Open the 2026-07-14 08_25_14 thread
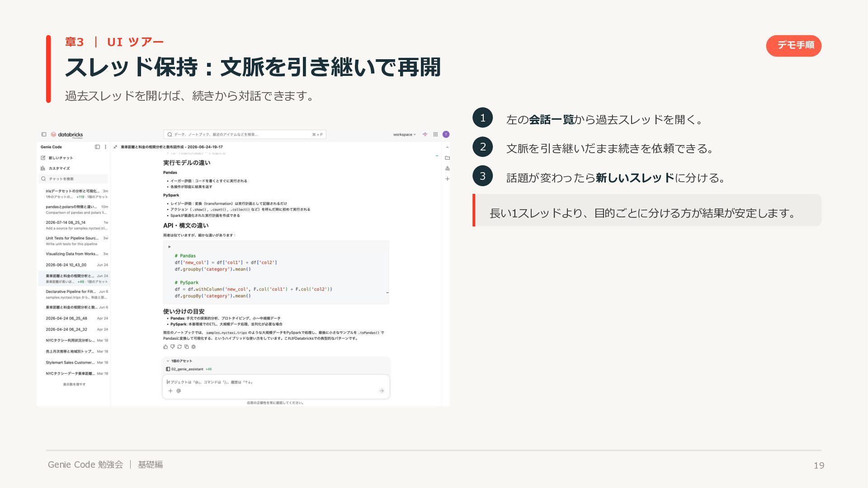The height and width of the screenshot is (488, 868). 75,225
